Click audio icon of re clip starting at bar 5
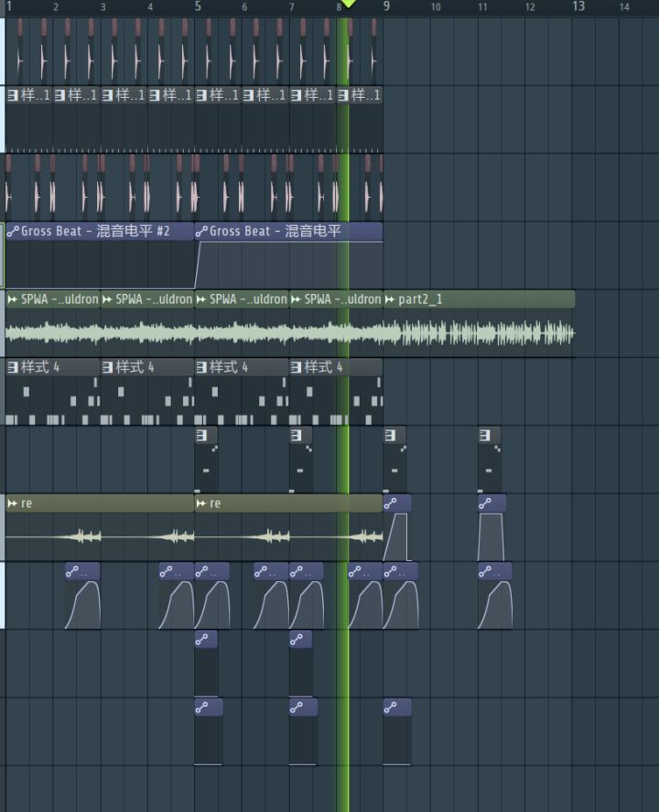The height and width of the screenshot is (812, 659). pyautogui.click(x=201, y=503)
